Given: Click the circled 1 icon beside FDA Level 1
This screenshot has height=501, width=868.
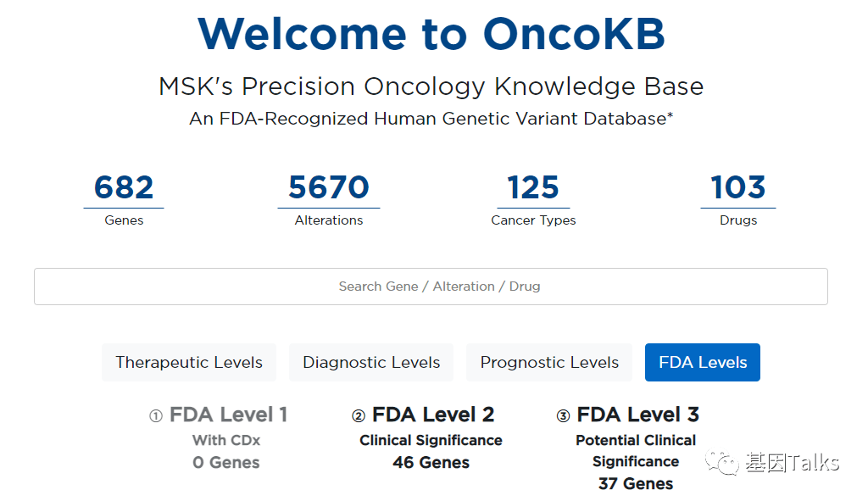Looking at the screenshot, I should coord(156,415).
